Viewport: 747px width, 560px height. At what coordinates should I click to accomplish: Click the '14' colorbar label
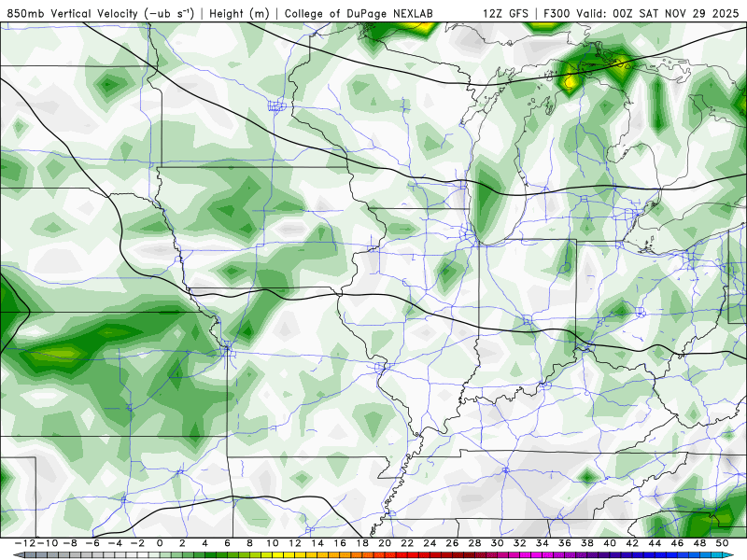317,543
